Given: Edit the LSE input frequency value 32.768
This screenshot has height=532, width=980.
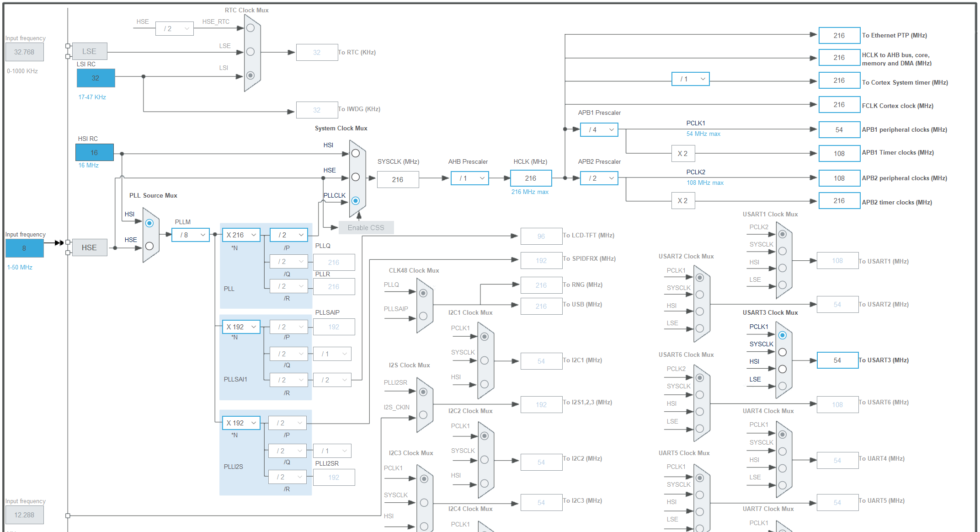Looking at the screenshot, I should (x=24, y=52).
